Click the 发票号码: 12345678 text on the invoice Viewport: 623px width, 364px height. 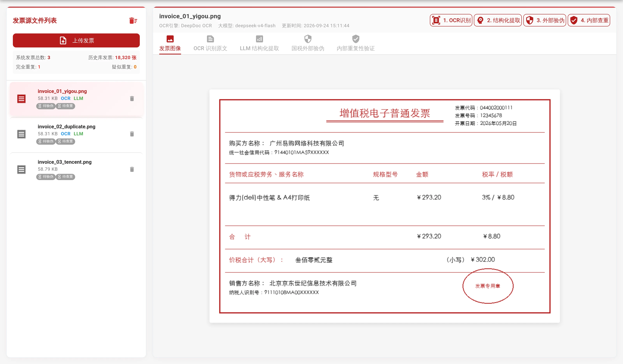coord(478,115)
